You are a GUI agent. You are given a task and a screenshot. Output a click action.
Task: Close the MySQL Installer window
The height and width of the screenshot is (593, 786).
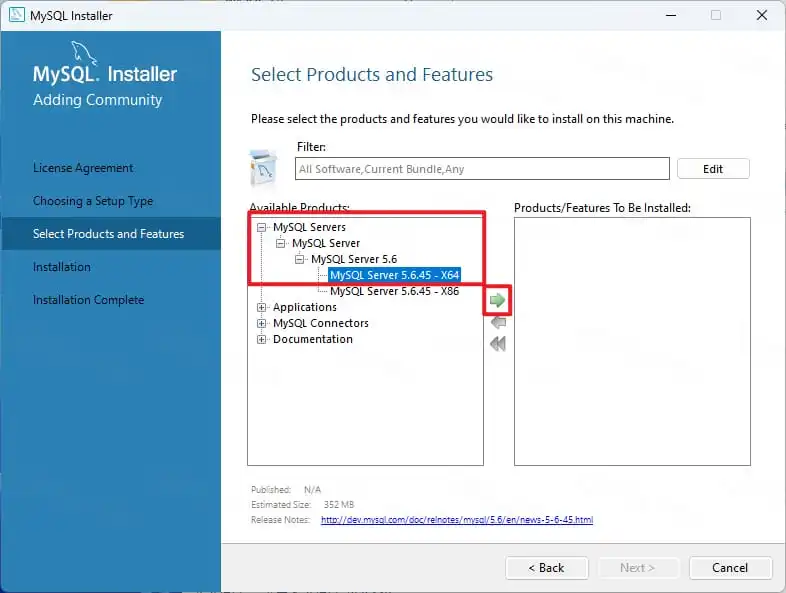pyautogui.click(x=762, y=16)
